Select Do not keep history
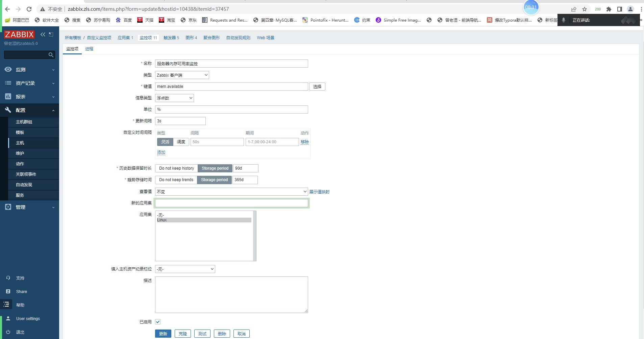 coord(176,168)
